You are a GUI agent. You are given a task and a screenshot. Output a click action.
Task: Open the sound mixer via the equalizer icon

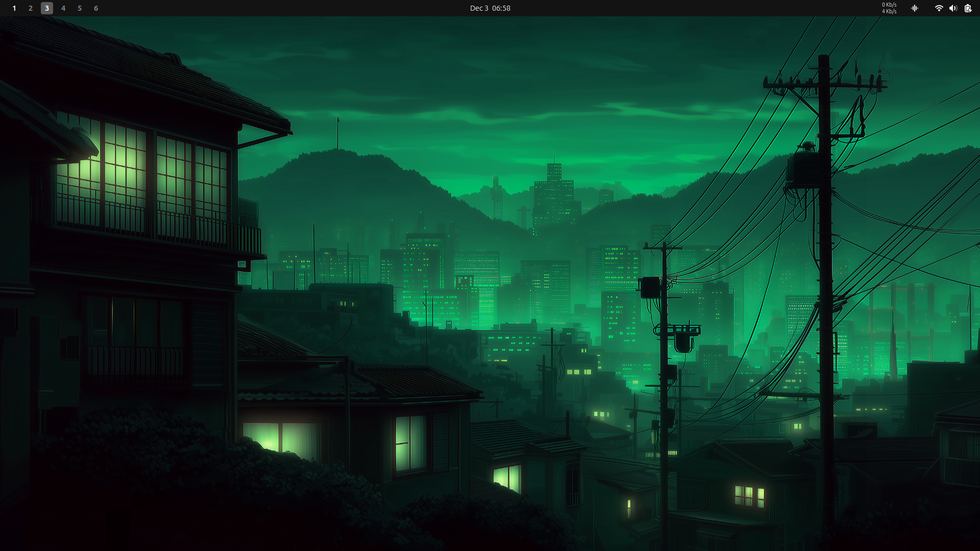coord(914,8)
